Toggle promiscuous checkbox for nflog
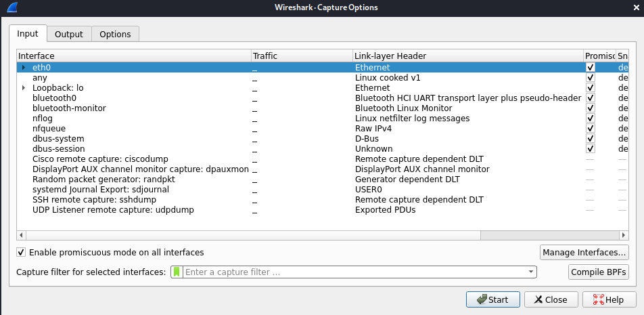The height and width of the screenshot is (315, 644). pos(590,118)
